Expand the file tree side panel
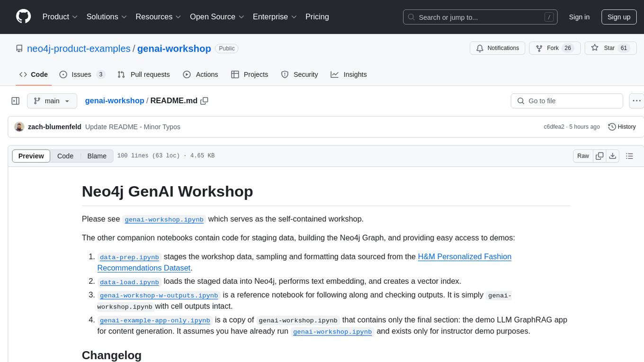This screenshot has height=362, width=644. pos(16,101)
